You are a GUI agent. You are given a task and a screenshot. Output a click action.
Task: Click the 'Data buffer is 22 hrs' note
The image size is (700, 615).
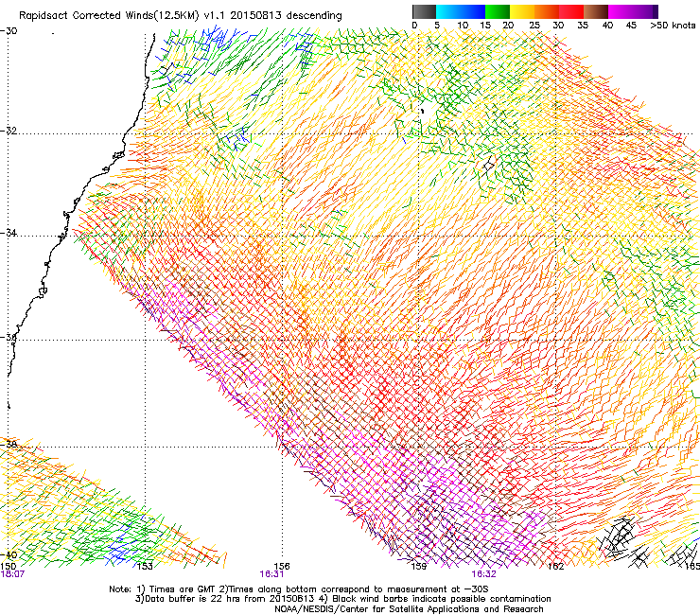342,599
